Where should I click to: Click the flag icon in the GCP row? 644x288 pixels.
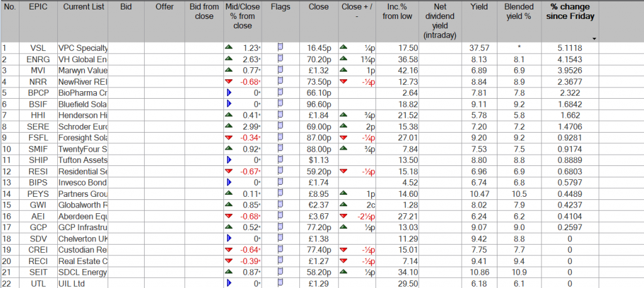click(280, 226)
